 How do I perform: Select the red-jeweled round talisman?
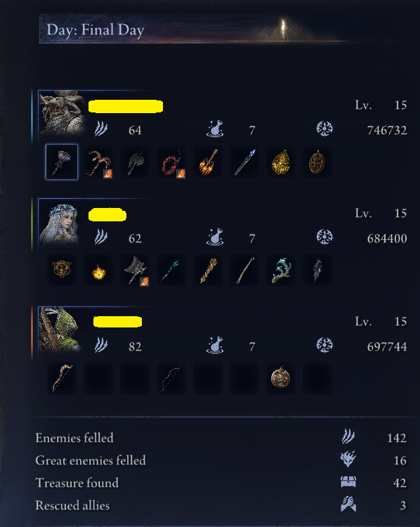coord(280,378)
